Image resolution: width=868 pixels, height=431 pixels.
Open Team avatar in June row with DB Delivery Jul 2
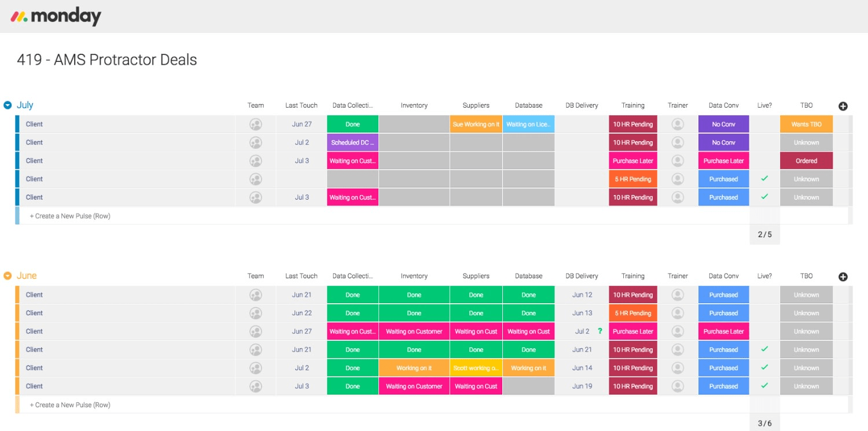[256, 331]
